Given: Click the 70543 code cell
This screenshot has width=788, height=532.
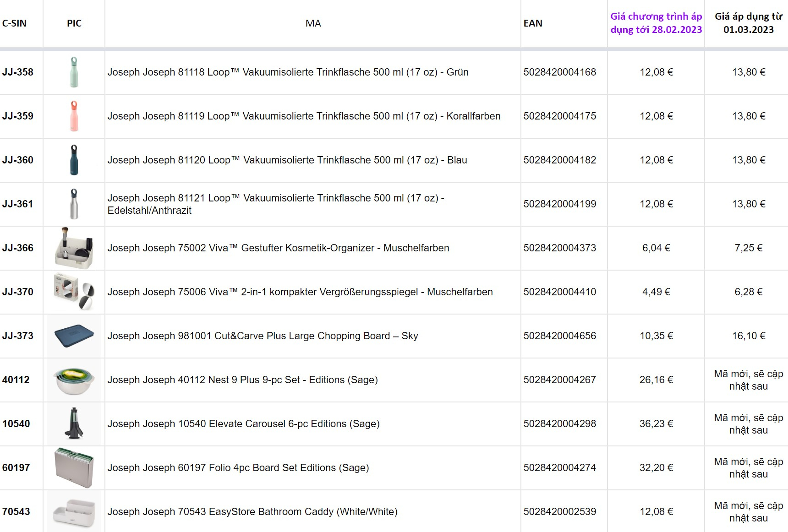Looking at the screenshot, I should click(16, 511).
